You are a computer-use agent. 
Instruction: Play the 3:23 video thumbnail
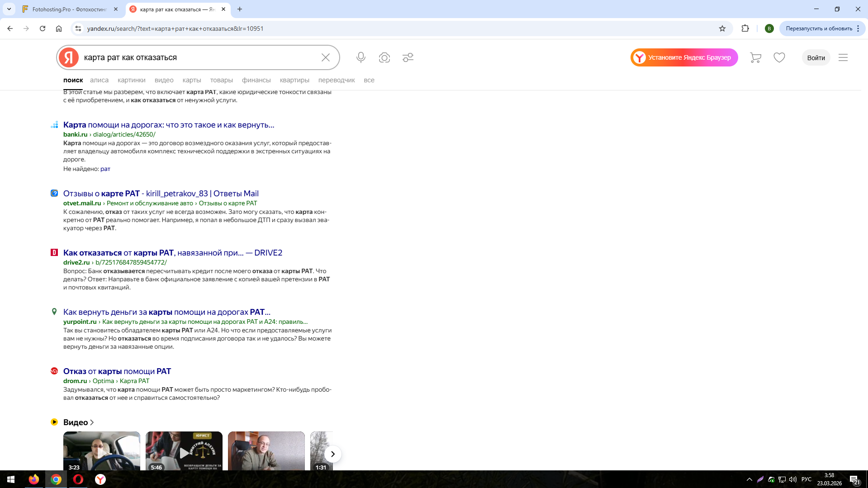click(102, 451)
